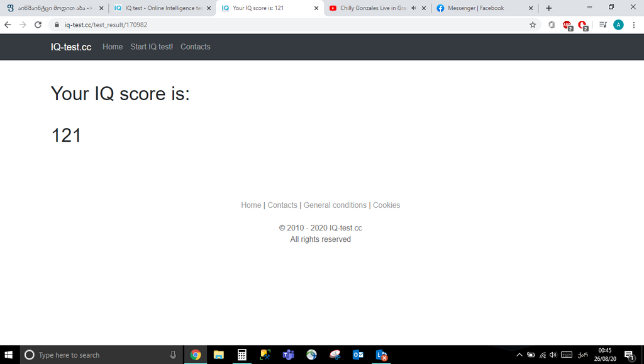Close the Your IQ score is: 121 tab

(316, 8)
